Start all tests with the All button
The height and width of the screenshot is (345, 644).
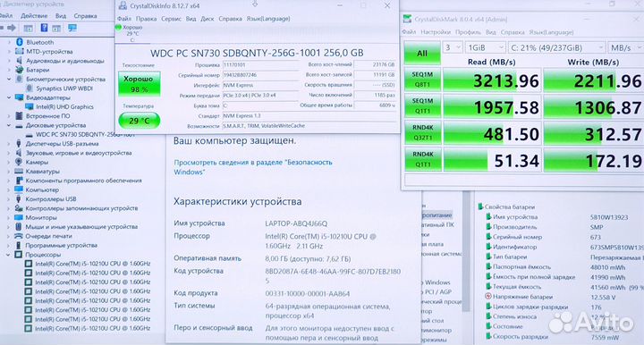pyautogui.click(x=422, y=53)
